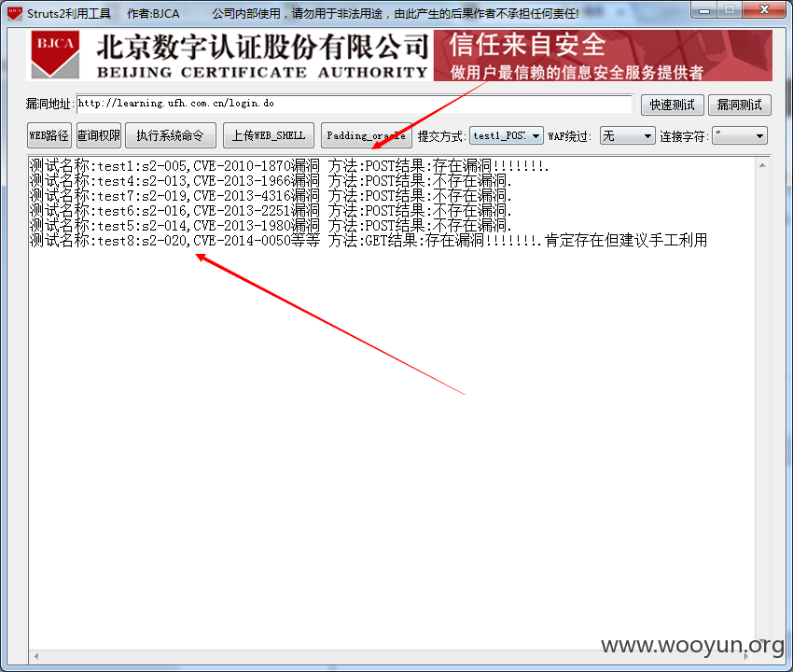793x672 pixels.
Task: Click the Padding_oracle button
Action: (366, 135)
